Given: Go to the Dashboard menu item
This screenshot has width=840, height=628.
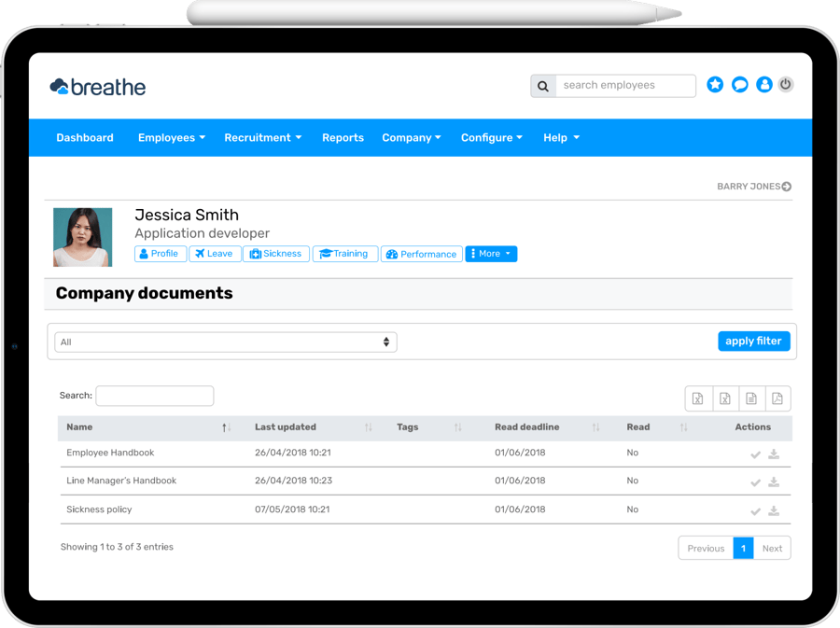Looking at the screenshot, I should (85, 138).
